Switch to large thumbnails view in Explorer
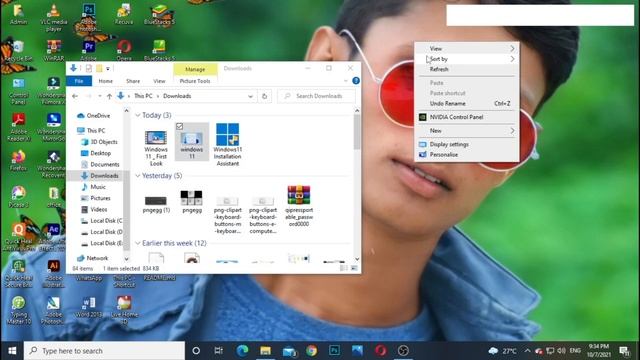 click(x=354, y=268)
